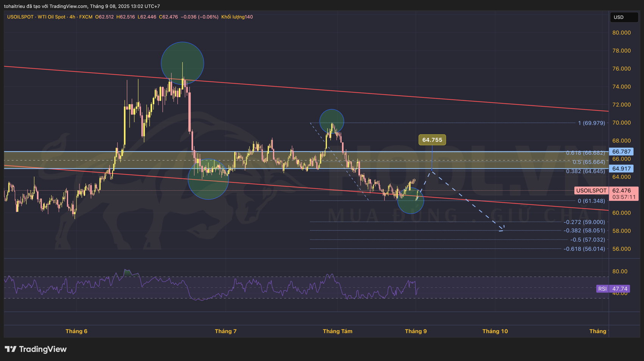Select the green circle at the September low

411,201
